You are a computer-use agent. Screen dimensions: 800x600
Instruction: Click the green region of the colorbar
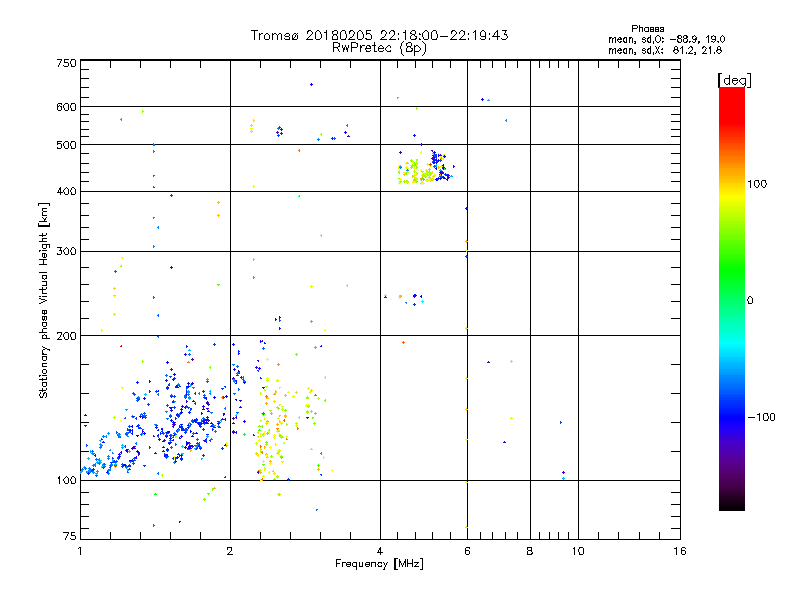click(732, 270)
